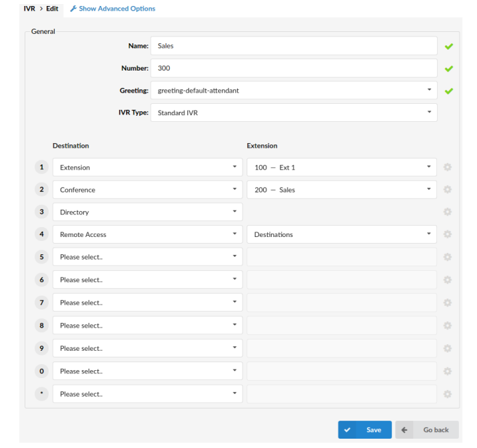The image size is (477, 448).
Task: Open settings gear for Directory row 3
Action: [448, 212]
